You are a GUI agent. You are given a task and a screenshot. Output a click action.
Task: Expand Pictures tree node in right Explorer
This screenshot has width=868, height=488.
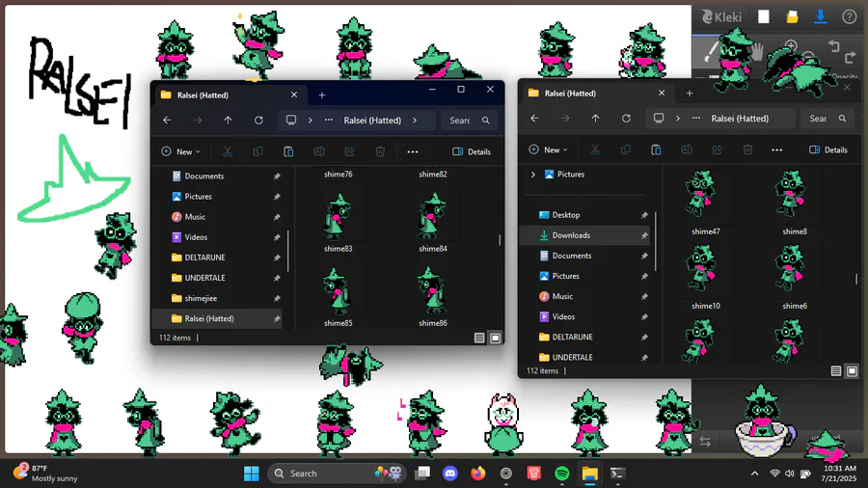[533, 175]
